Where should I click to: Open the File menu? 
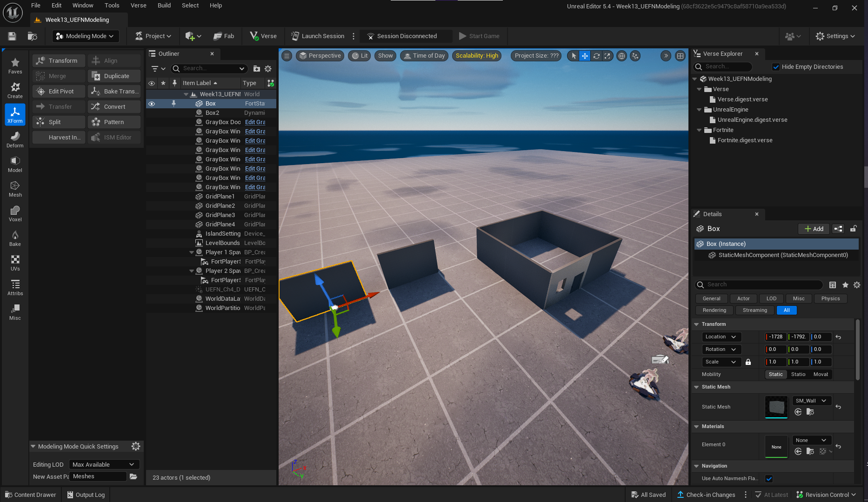pyautogui.click(x=36, y=6)
